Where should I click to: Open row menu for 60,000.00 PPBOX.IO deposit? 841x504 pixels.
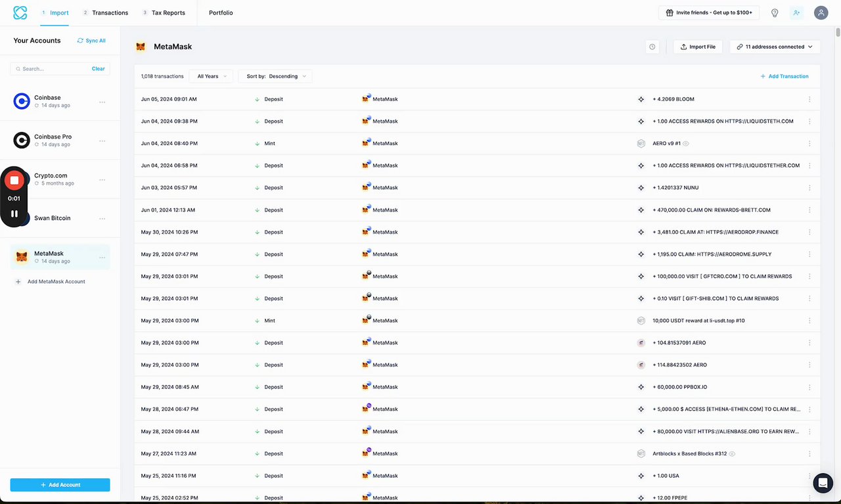click(809, 387)
